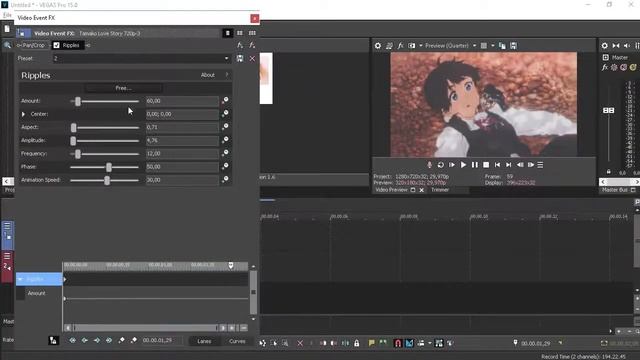
Task: Click the Amount value field
Action: [182, 101]
